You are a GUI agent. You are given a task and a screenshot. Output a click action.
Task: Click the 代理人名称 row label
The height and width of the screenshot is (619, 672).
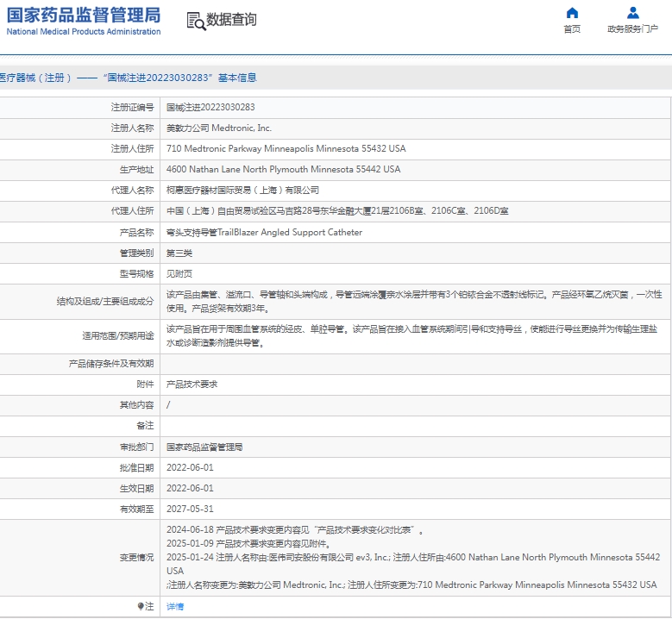click(132, 190)
